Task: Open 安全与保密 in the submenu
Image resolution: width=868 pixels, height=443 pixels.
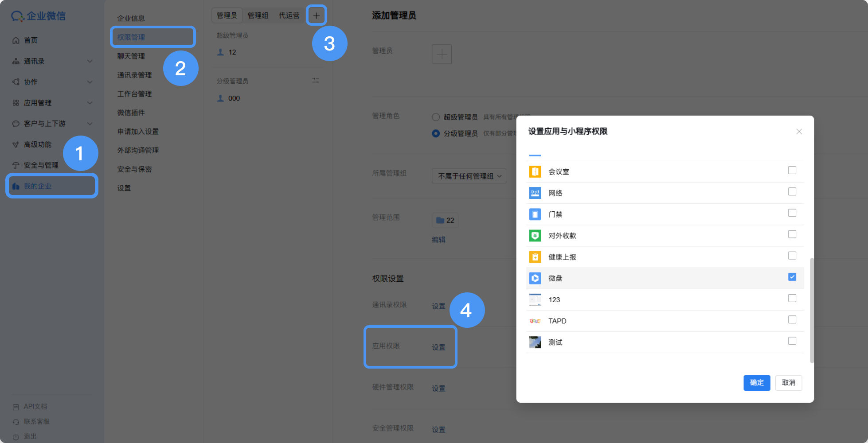Action: [x=134, y=169]
